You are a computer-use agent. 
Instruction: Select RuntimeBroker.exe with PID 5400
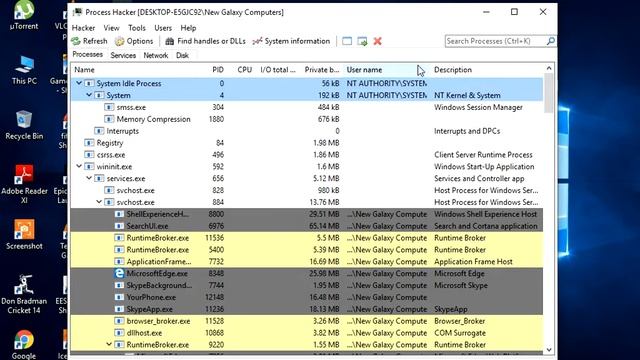click(307, 249)
